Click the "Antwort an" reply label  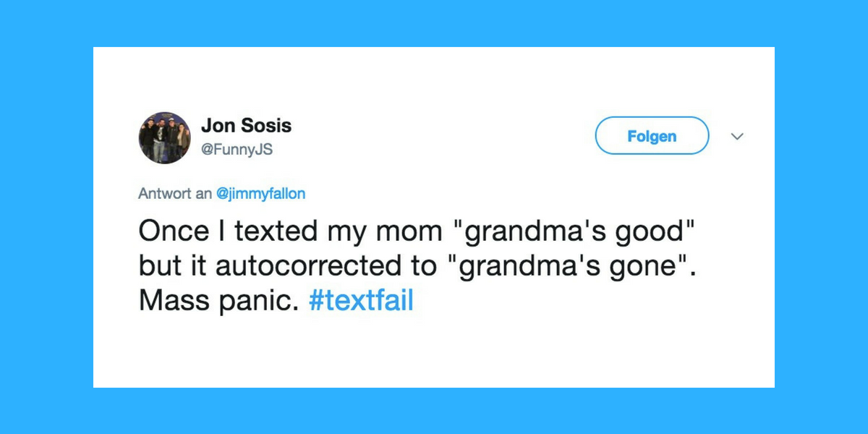coord(176,194)
